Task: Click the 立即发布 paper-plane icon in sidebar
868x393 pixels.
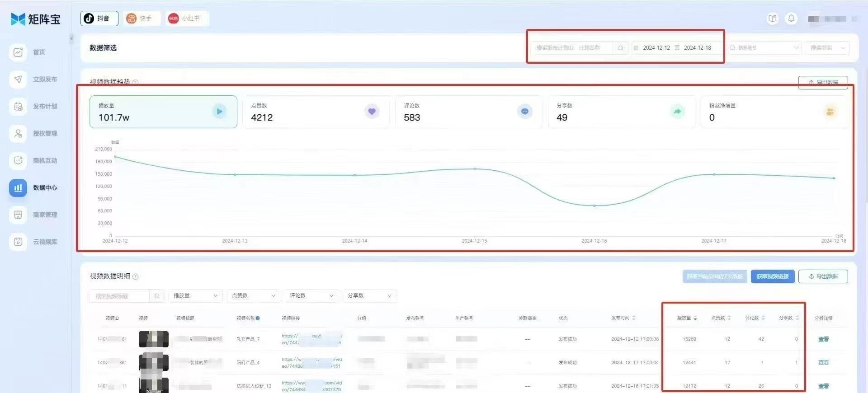Action: (18, 79)
